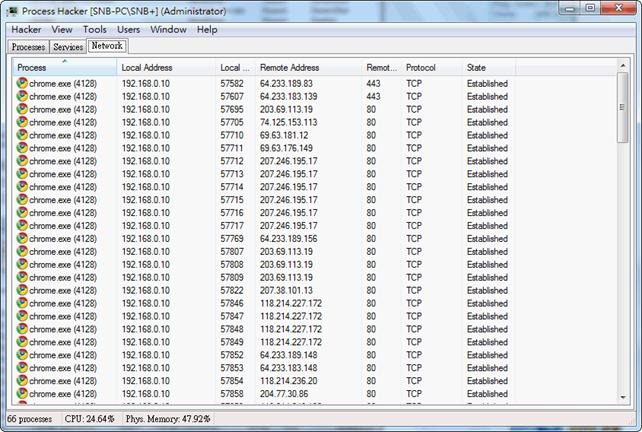
Task: Click chrome icon for local port 57848
Action: coord(22,329)
